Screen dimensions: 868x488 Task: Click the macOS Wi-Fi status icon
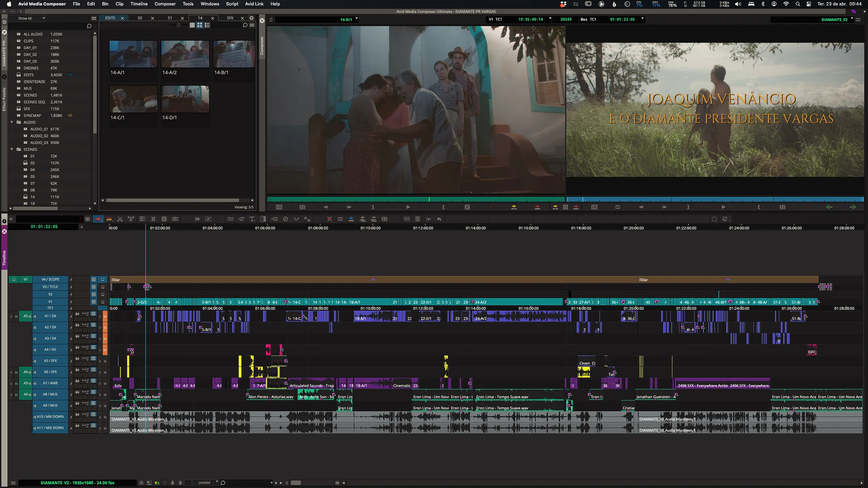click(786, 4)
